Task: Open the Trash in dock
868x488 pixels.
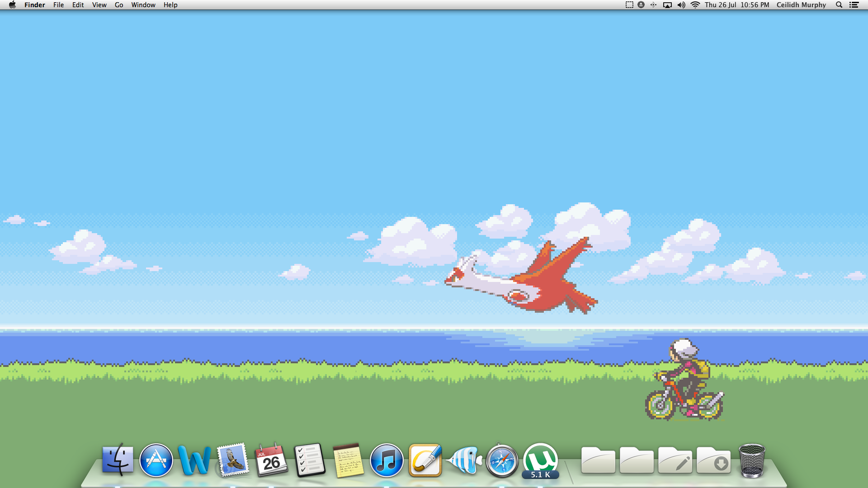Action: (x=751, y=460)
